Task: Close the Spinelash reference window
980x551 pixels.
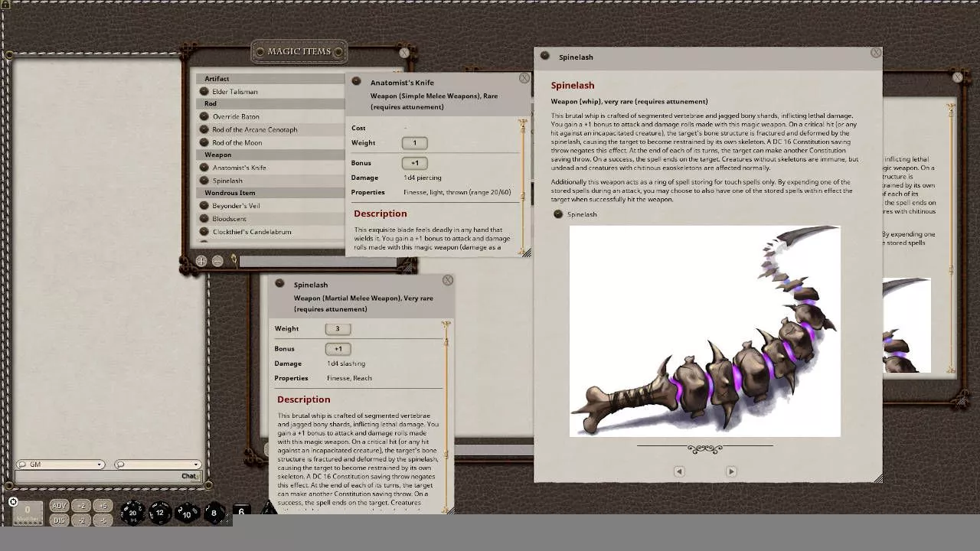Action: [x=876, y=53]
